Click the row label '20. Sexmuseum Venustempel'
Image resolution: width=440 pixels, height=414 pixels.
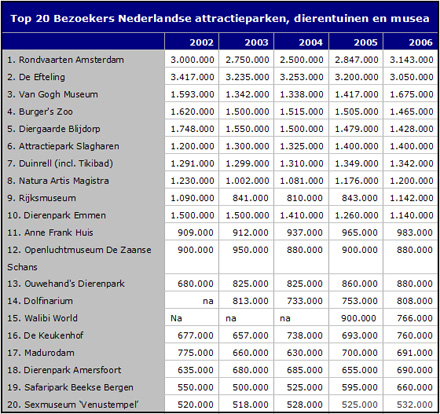point(73,405)
